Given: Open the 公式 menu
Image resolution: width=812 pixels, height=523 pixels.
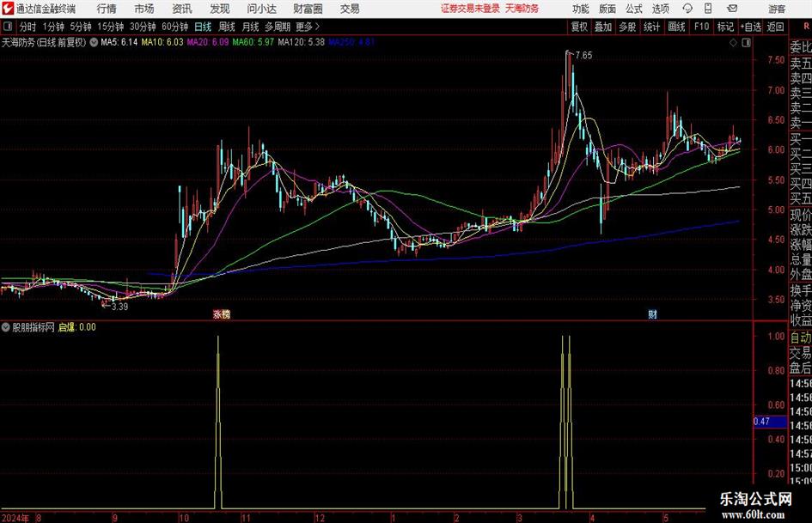Looking at the screenshot, I should pyautogui.click(x=634, y=9).
